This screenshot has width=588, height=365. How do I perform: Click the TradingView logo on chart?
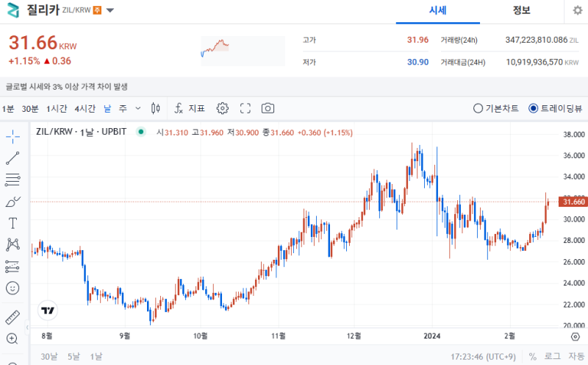pos(48,311)
